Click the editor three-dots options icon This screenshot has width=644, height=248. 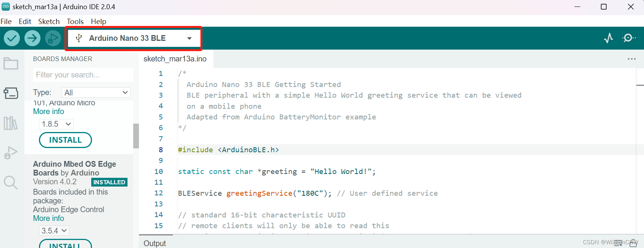click(632, 59)
